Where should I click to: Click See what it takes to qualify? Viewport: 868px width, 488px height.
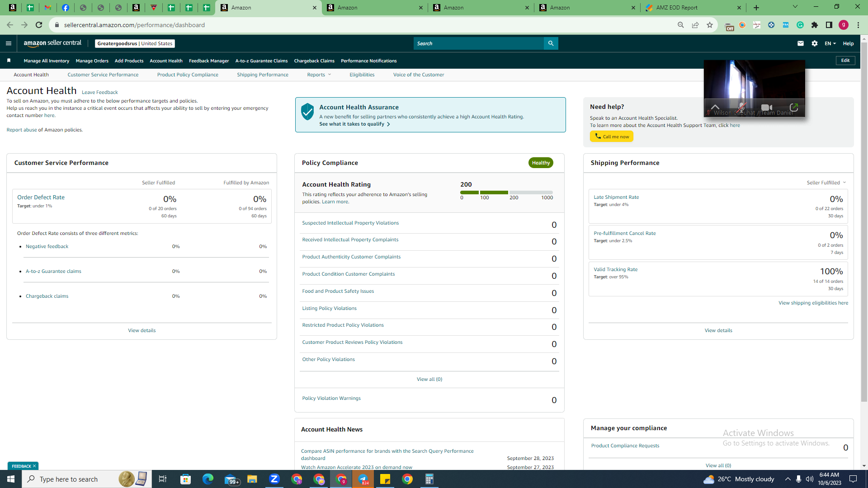[x=354, y=124]
